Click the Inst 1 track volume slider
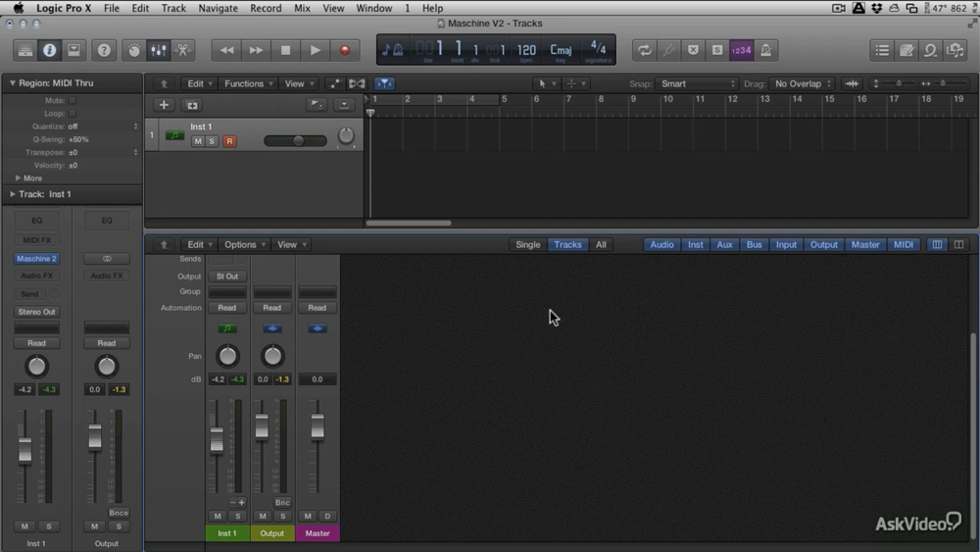The width and height of the screenshot is (980, 552). tap(296, 141)
